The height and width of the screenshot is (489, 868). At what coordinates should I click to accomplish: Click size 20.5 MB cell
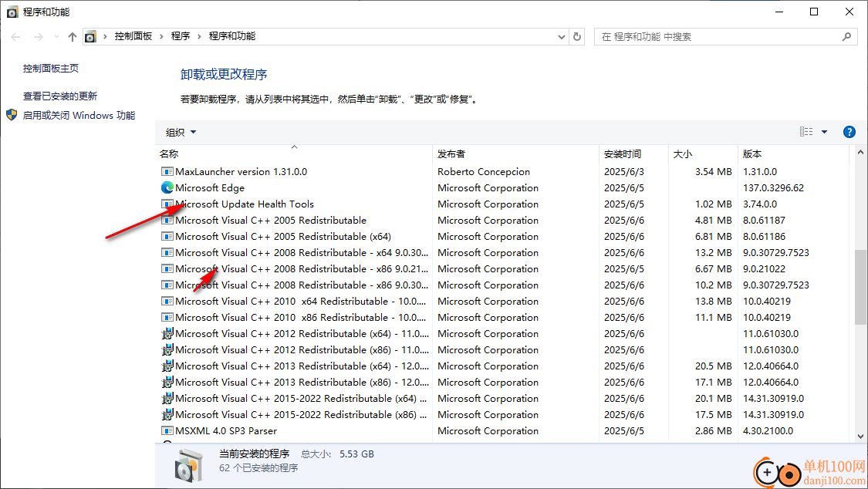[x=714, y=366]
